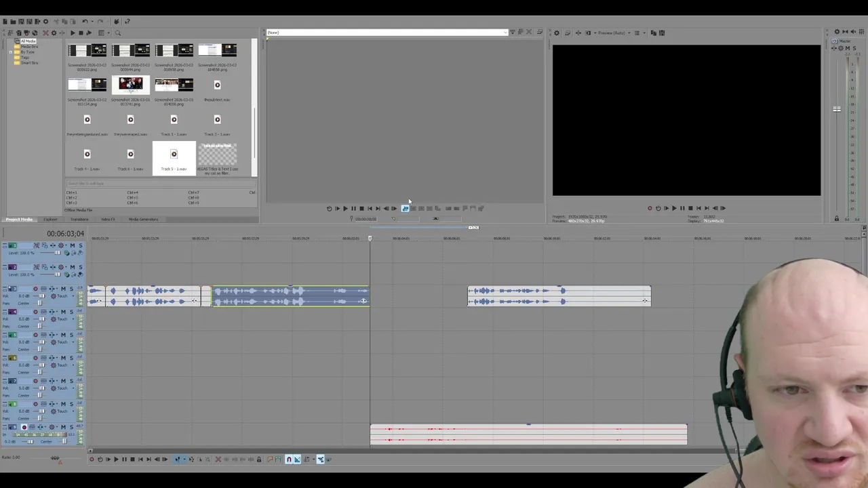
Task: Open the Preview (Auto) quality dropdown
Action: point(629,33)
